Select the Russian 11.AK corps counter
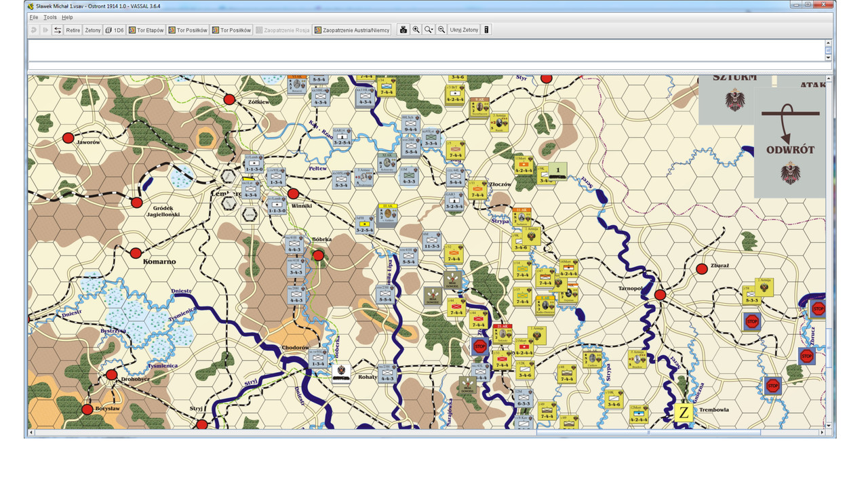Image resolution: width=868 pixels, height=488 pixels. pos(522,218)
